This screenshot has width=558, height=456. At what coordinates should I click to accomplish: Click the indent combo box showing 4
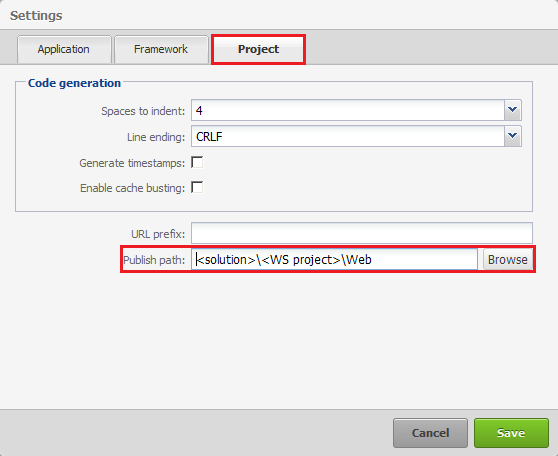356,110
